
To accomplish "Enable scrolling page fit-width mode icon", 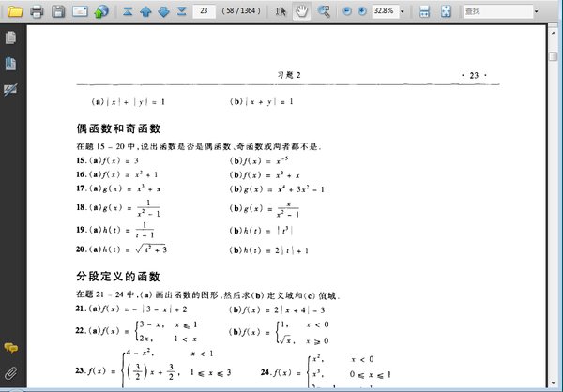I will pos(424,11).
